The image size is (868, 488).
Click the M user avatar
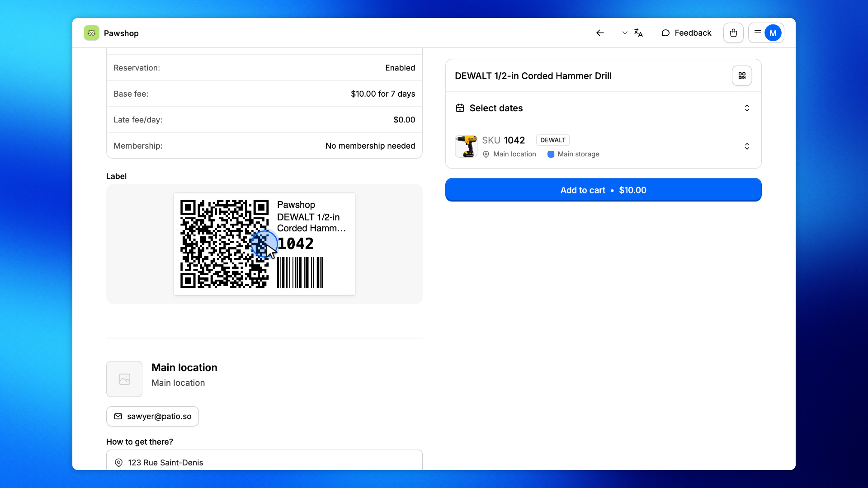[x=773, y=33]
